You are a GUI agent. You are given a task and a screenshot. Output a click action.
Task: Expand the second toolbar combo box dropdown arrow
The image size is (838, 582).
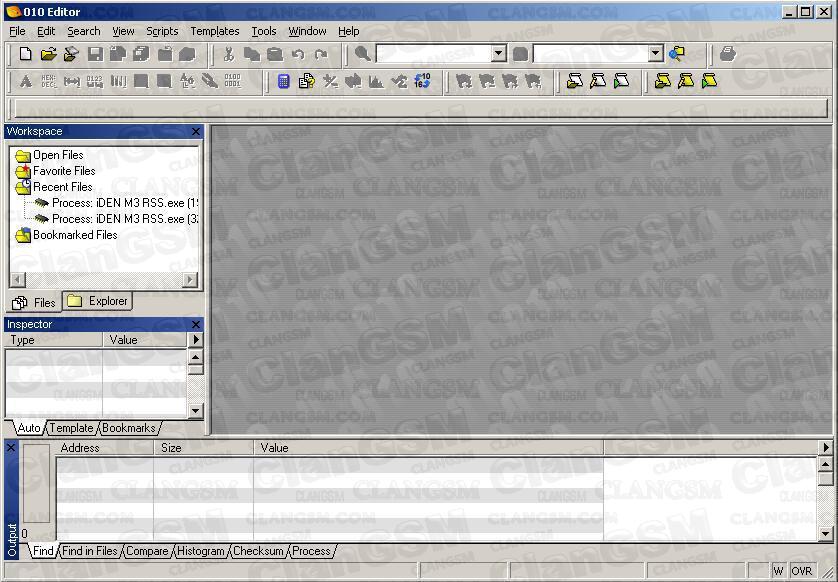pos(656,53)
